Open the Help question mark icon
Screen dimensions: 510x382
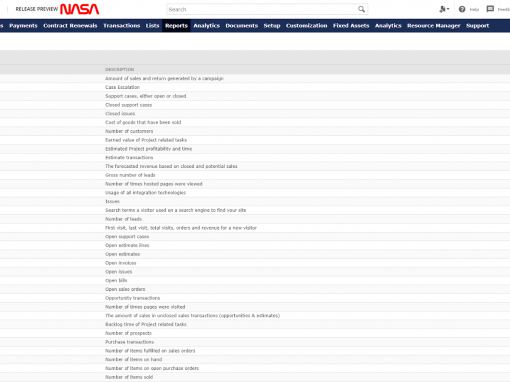(x=462, y=9)
